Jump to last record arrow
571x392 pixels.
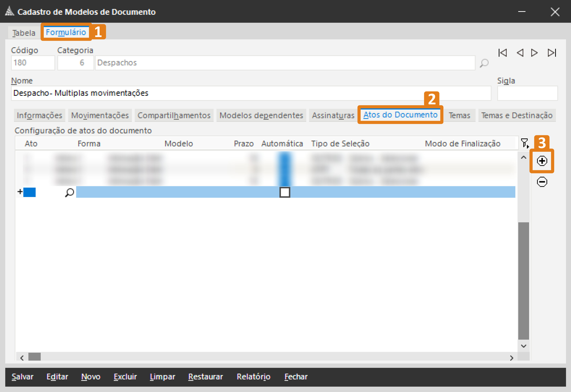(x=552, y=53)
